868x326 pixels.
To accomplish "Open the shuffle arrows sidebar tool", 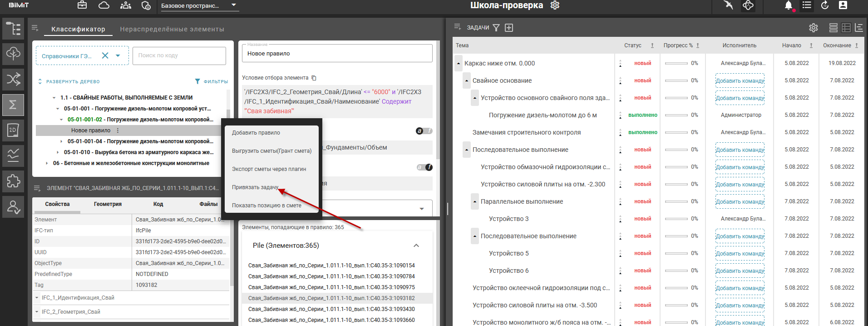I will click(13, 79).
